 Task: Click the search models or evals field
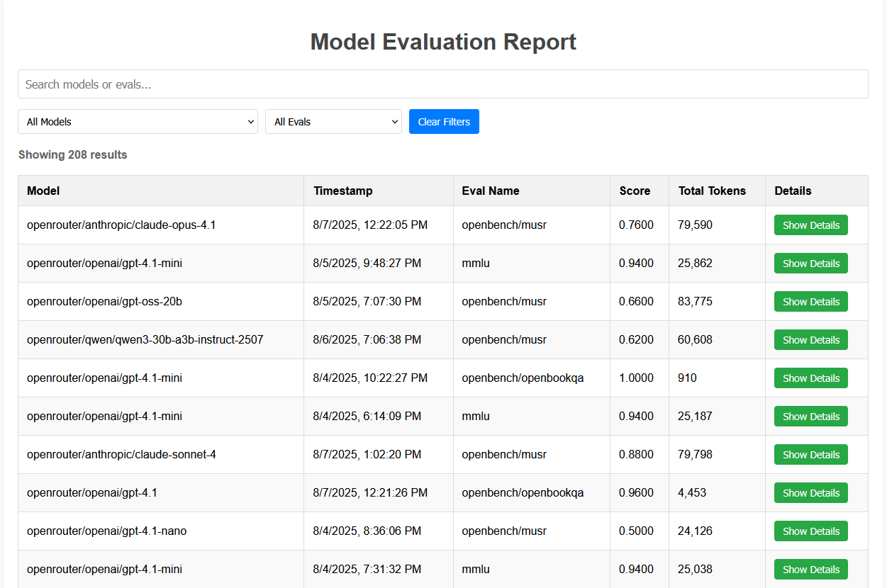pyautogui.click(x=443, y=84)
